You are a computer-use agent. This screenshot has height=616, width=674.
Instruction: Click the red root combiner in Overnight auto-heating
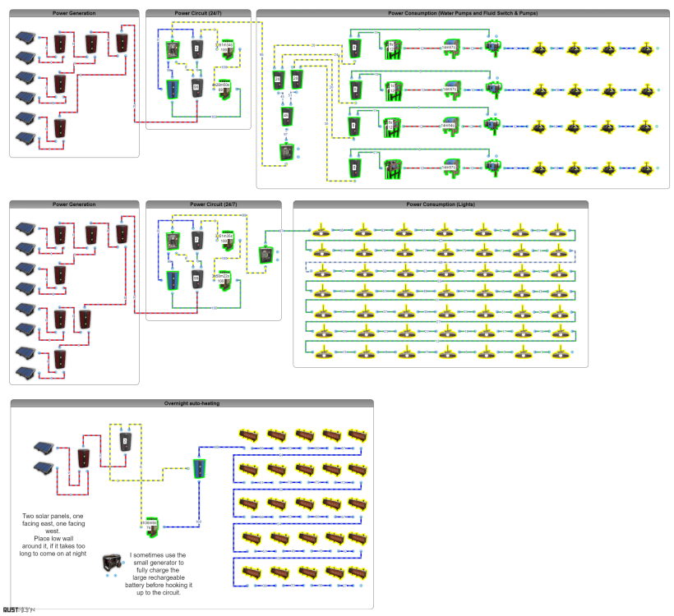83,458
